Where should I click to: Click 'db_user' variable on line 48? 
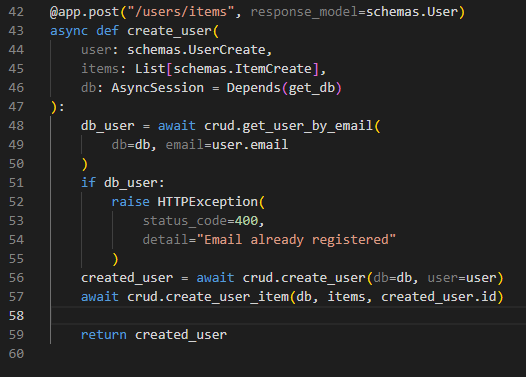[108, 126]
